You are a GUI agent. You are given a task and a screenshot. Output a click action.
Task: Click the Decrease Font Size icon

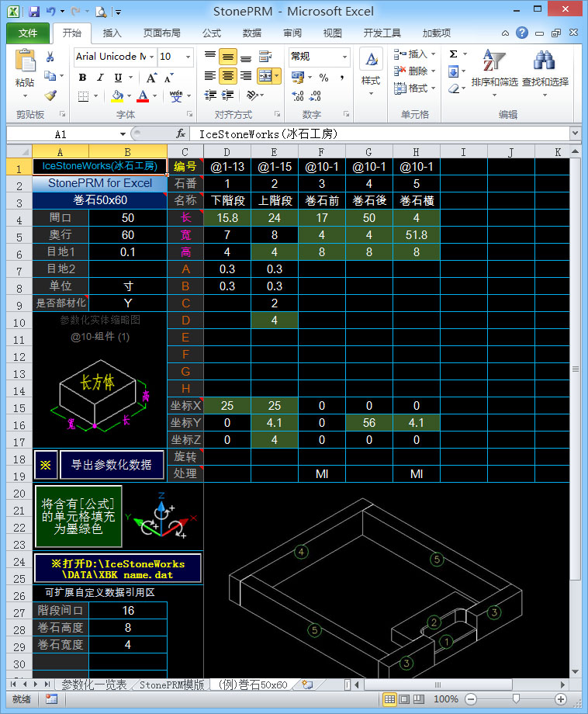(169, 78)
